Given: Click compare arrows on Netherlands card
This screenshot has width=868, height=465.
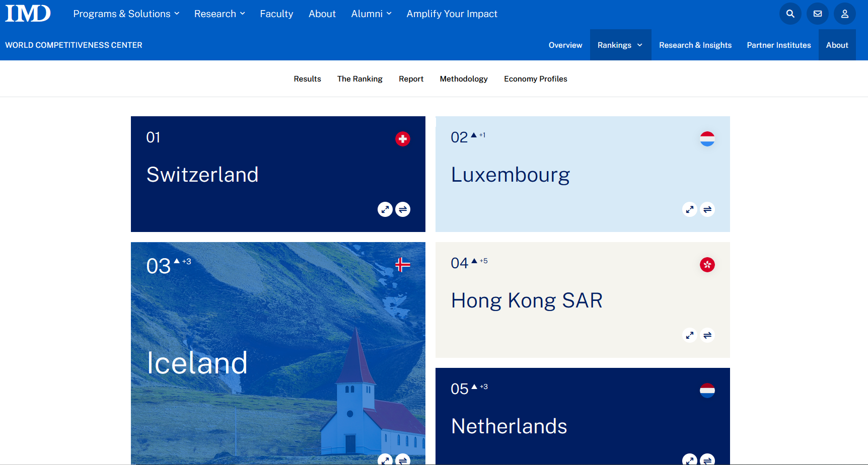Looking at the screenshot, I should [x=707, y=460].
